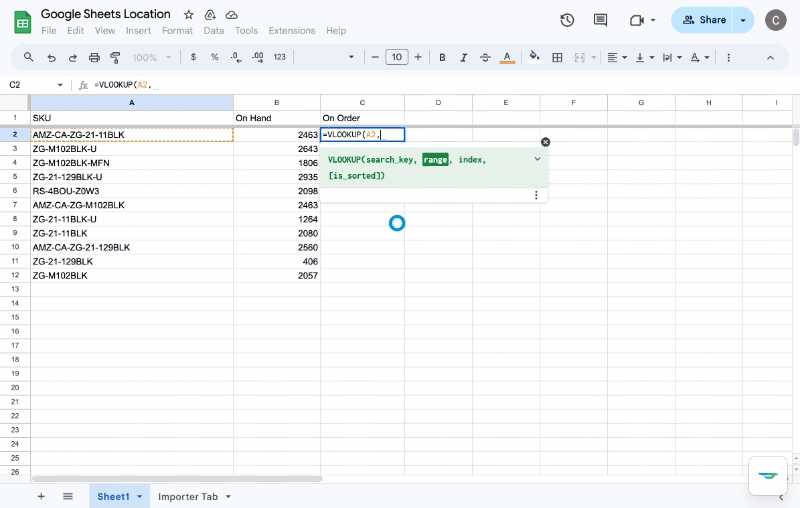This screenshot has height=508, width=800.
Task: Activate the paint format tool
Action: [115, 58]
